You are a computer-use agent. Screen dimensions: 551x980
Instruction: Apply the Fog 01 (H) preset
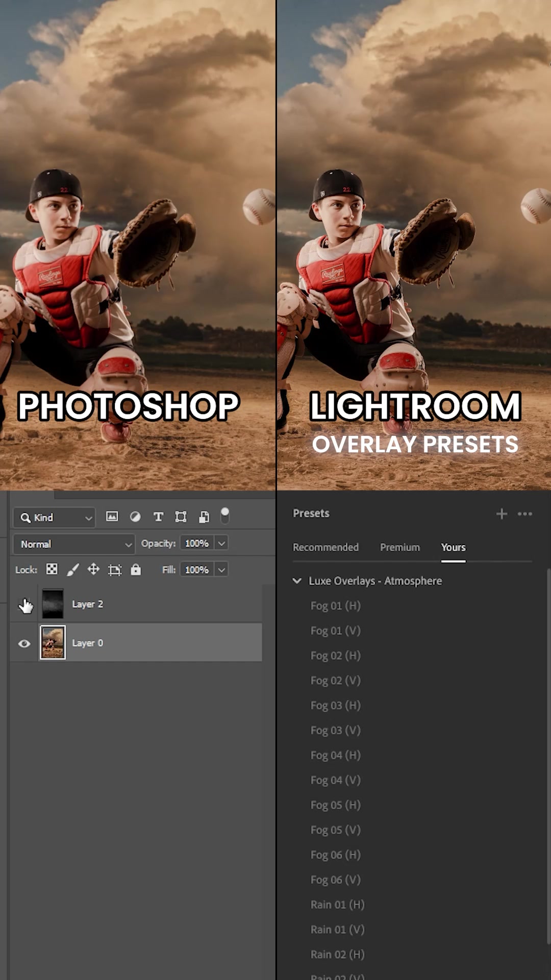(336, 606)
